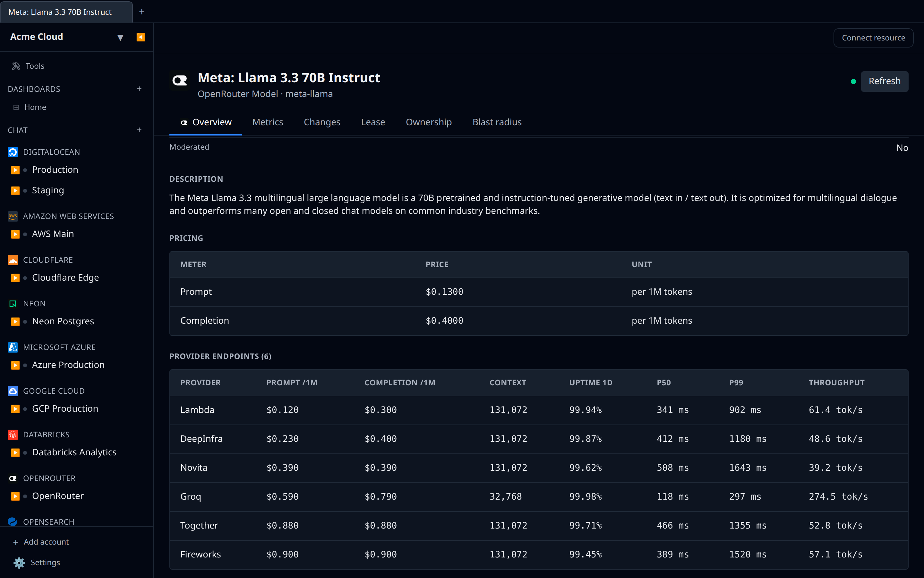
Task: Click the green status indicator dot
Action: point(853,82)
